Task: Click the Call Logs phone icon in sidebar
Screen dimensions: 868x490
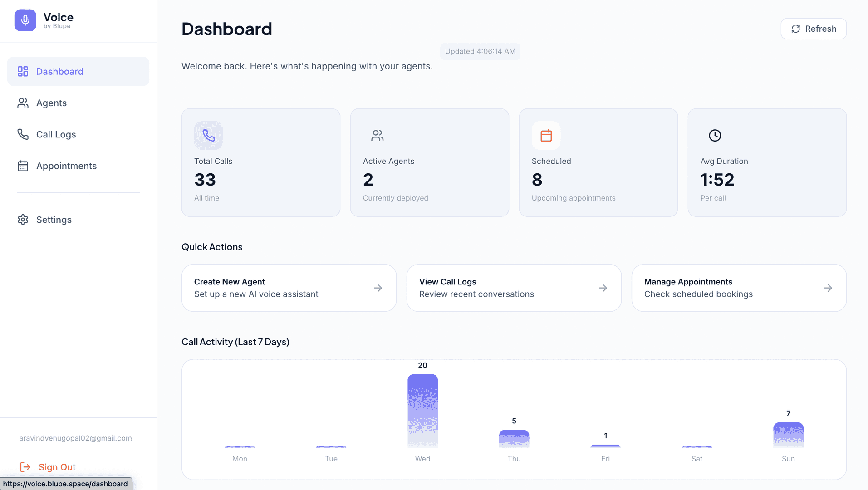Action: [x=23, y=134]
